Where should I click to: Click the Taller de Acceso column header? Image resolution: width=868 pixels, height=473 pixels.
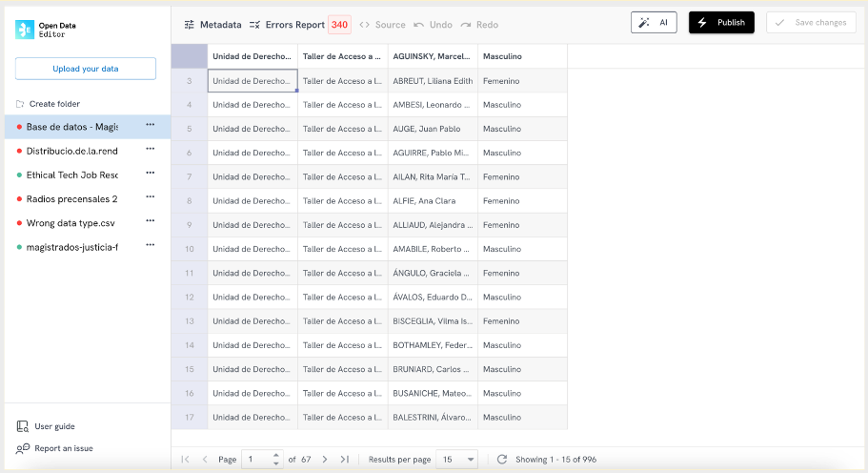click(x=343, y=56)
